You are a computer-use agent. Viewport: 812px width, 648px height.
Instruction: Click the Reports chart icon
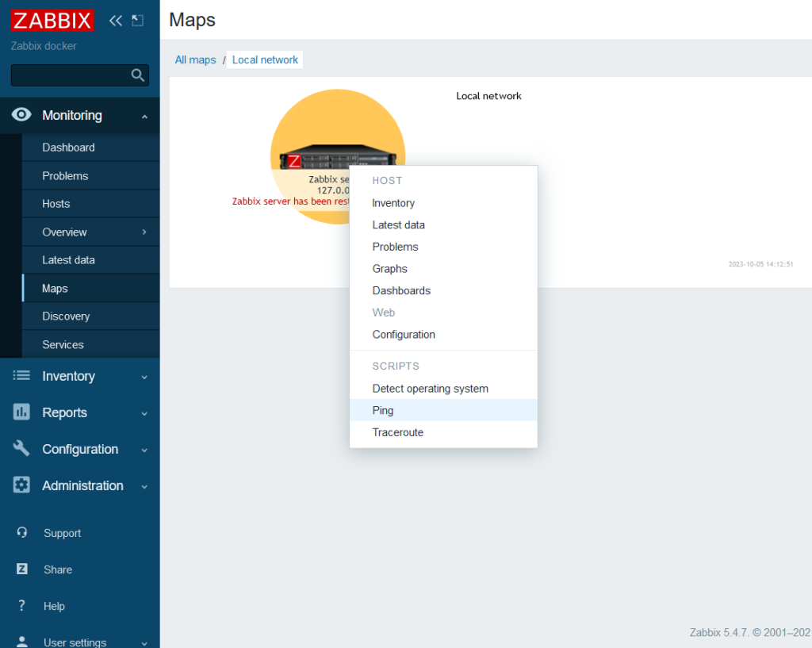point(21,412)
